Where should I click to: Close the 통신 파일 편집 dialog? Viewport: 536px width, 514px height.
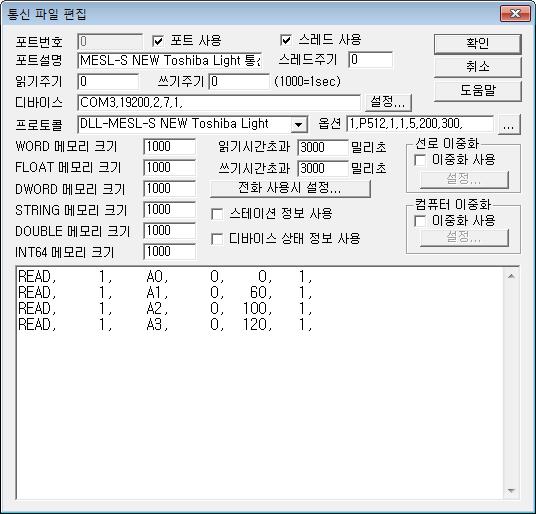pyautogui.click(x=515, y=14)
